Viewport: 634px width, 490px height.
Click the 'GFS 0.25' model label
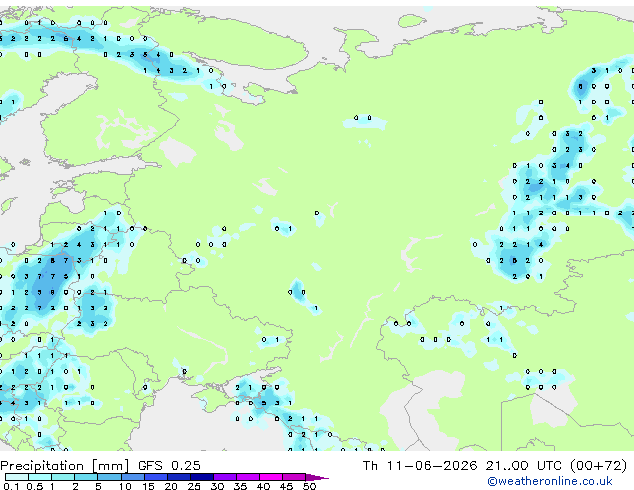[169, 465]
